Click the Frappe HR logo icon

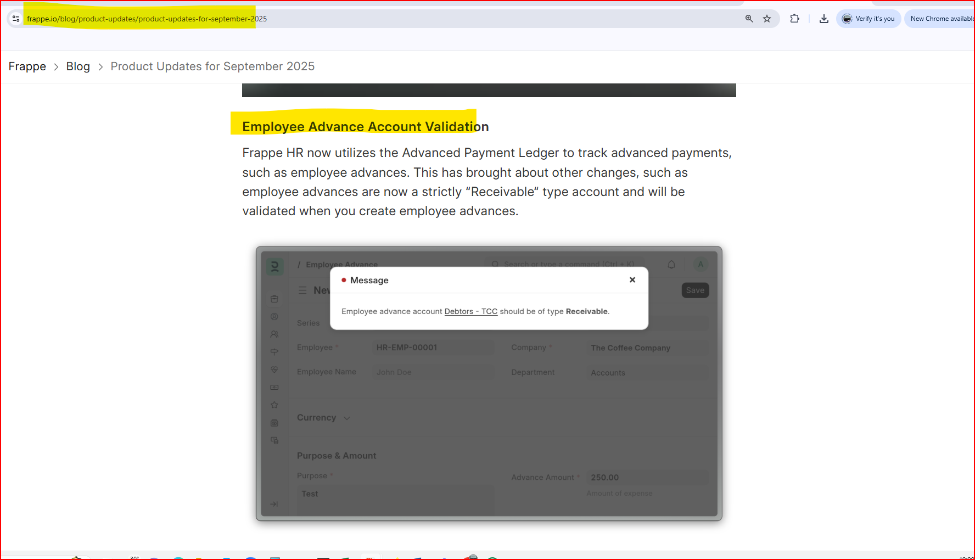coord(274,267)
